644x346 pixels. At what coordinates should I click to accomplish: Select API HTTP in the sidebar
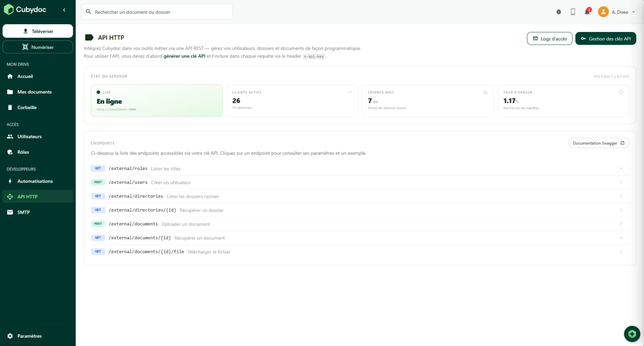pos(38,197)
